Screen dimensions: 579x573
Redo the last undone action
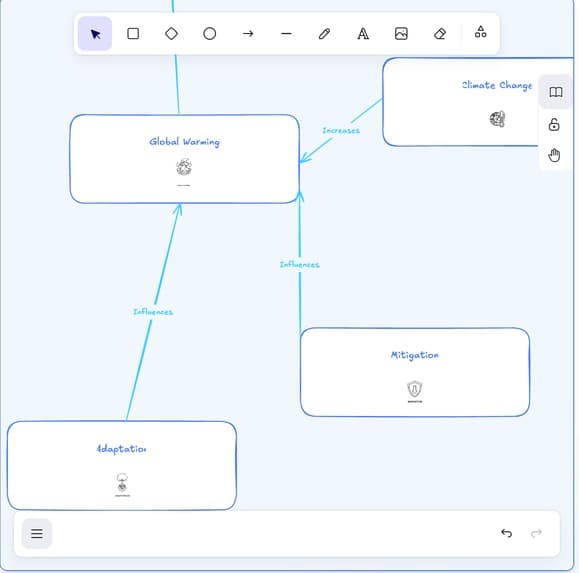coord(536,533)
